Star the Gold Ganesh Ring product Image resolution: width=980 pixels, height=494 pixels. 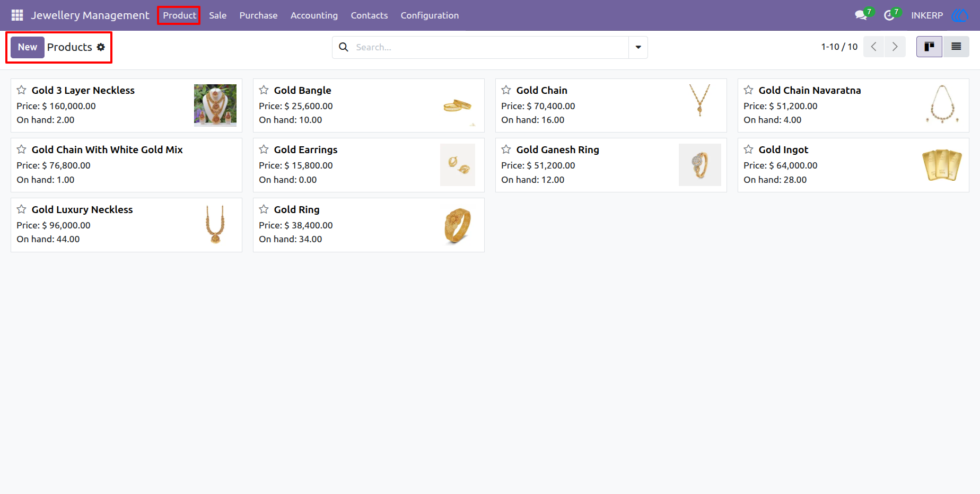click(506, 149)
